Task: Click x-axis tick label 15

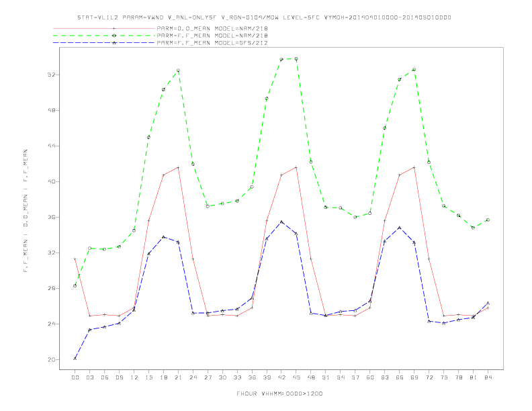Action: (148, 377)
